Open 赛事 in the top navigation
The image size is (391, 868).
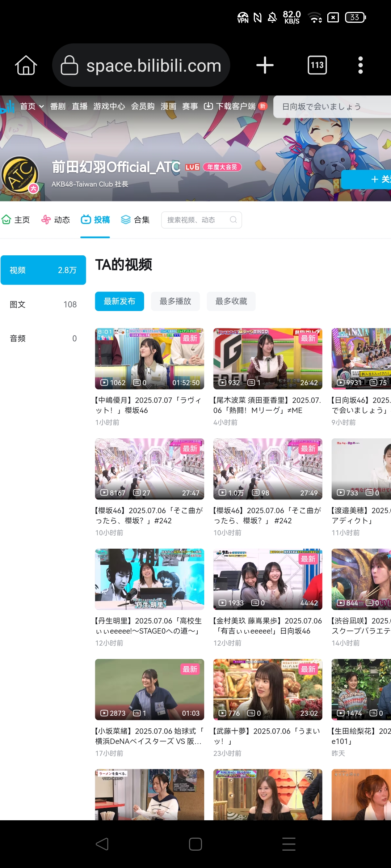click(x=190, y=106)
